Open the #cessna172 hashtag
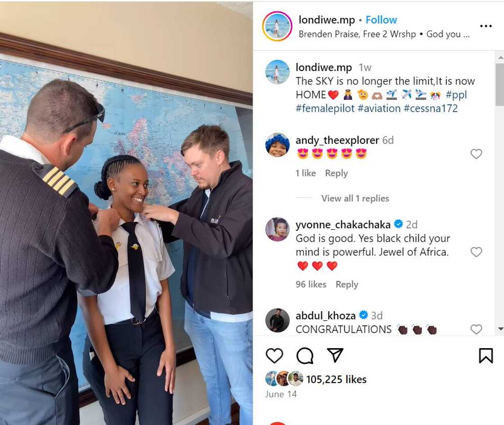 (431, 108)
